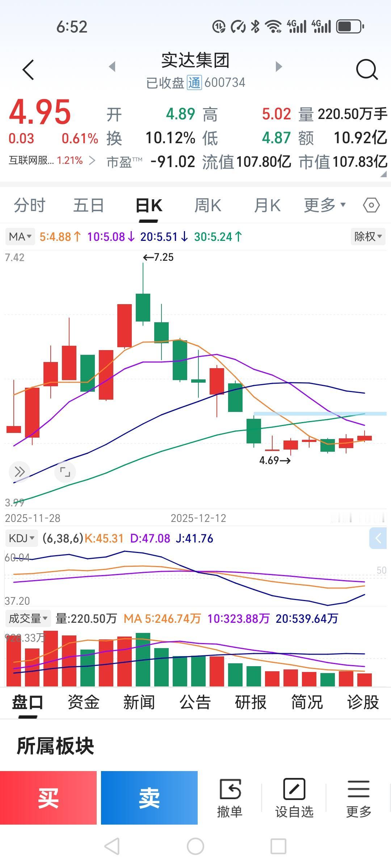Viewport: 391px width, 868px height.
Task: Tap the 2025-12-12 date label
Action: [198, 518]
